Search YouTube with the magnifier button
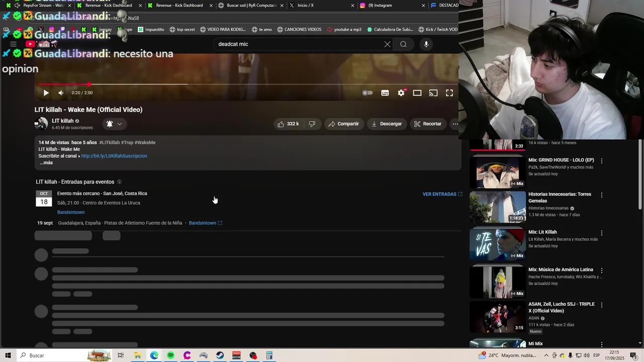Image resolution: width=644 pixels, height=362 pixels. 404,44
